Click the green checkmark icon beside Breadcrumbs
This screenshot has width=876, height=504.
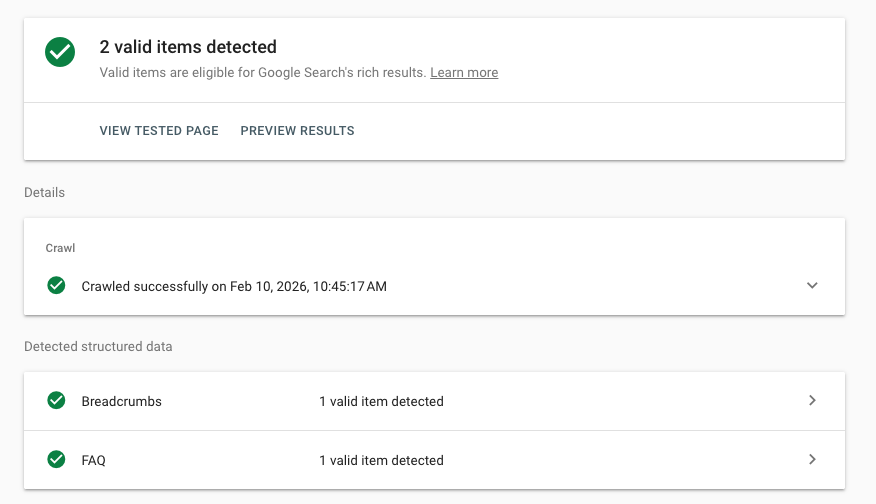pos(57,401)
